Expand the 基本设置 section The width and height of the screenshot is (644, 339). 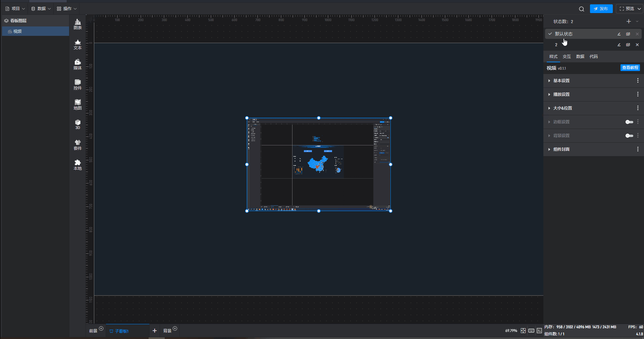tap(561, 81)
